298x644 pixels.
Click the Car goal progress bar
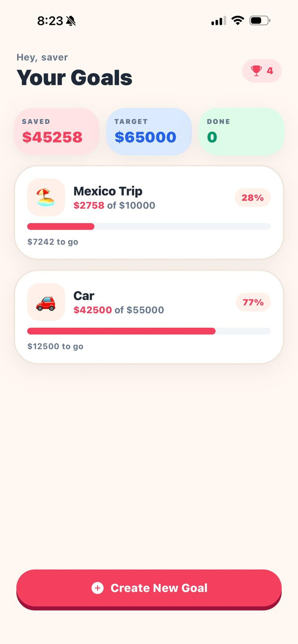[149, 331]
